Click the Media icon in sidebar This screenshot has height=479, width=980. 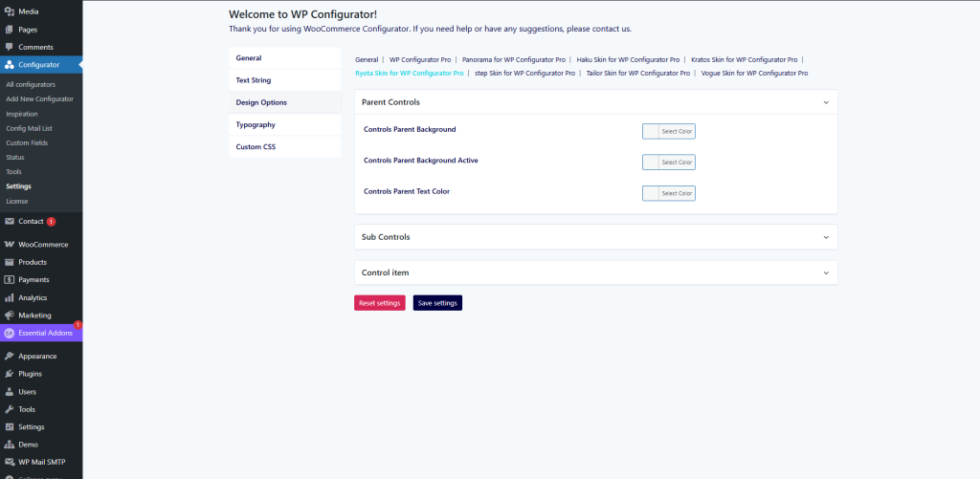(10, 11)
